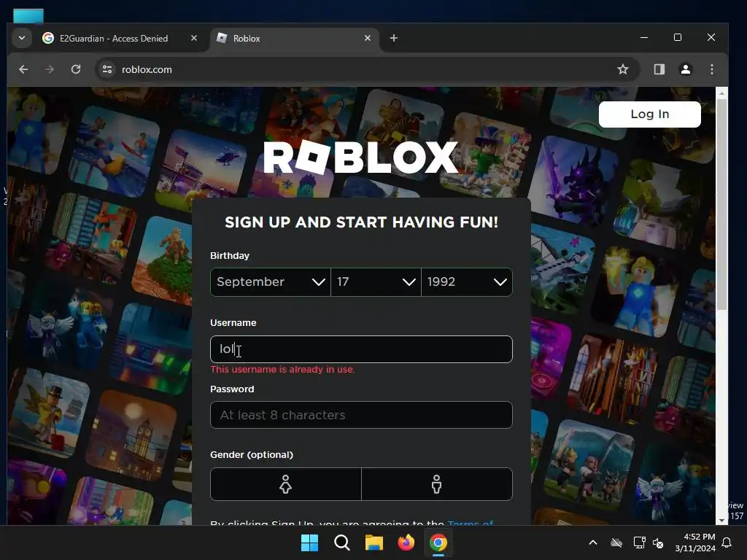This screenshot has width=747, height=560.
Task: Open a new tab with the plus button
Action: tap(393, 38)
